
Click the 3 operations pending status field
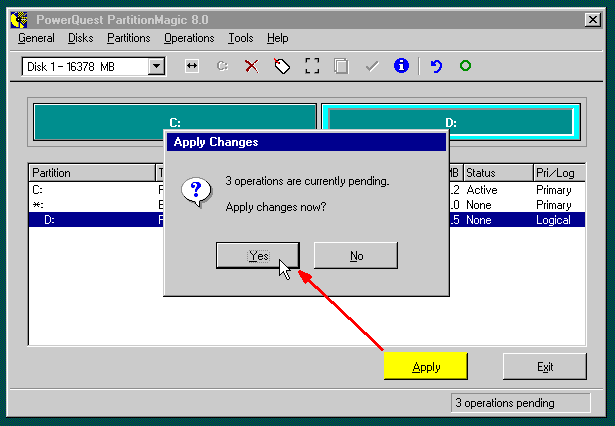[x=520, y=403]
